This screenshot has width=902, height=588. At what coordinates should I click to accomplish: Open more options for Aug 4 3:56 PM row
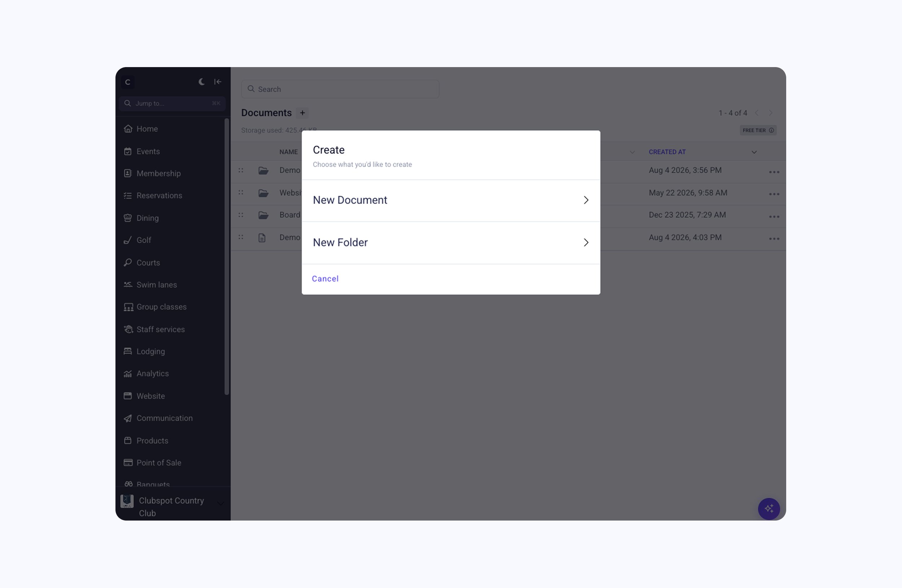pyautogui.click(x=774, y=172)
